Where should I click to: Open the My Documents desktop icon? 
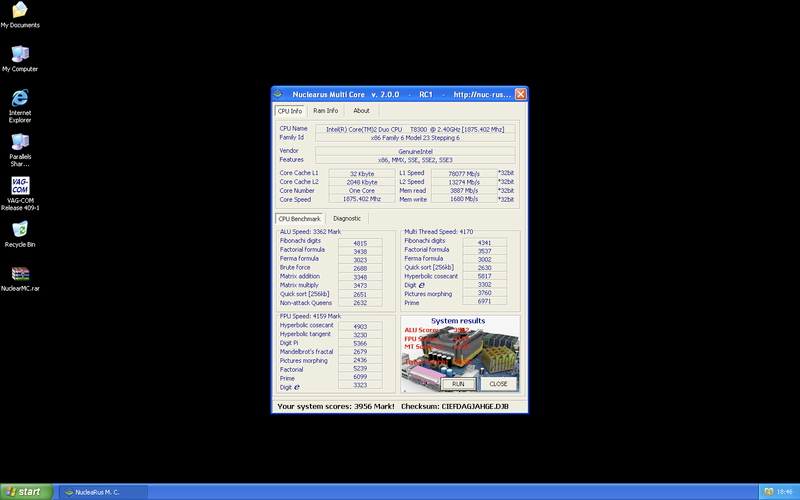pyautogui.click(x=20, y=15)
